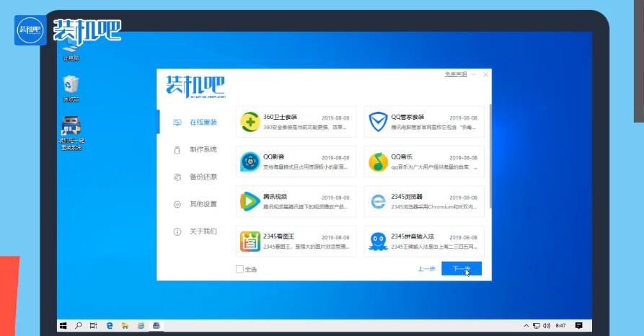Screen dimensions: 644x336
Task: Click the QQ影音 player icon
Action: [250, 162]
